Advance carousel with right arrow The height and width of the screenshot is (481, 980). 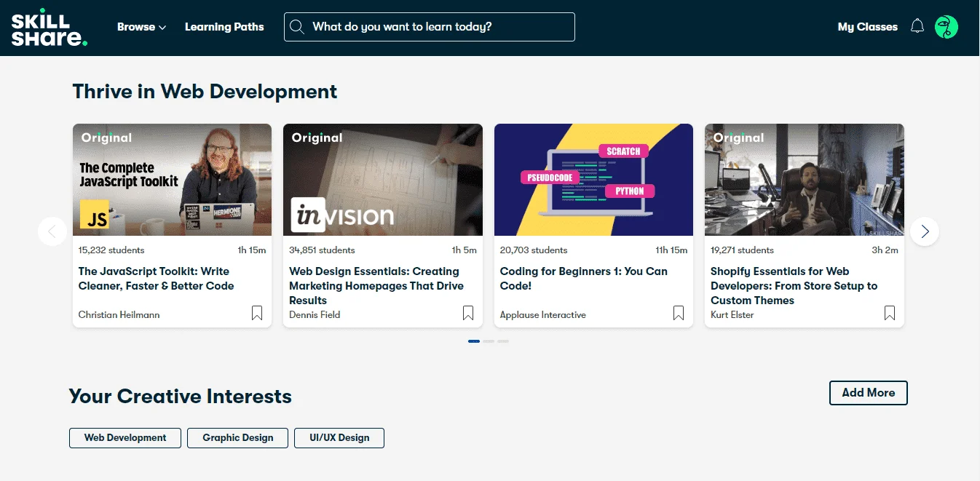(x=925, y=231)
